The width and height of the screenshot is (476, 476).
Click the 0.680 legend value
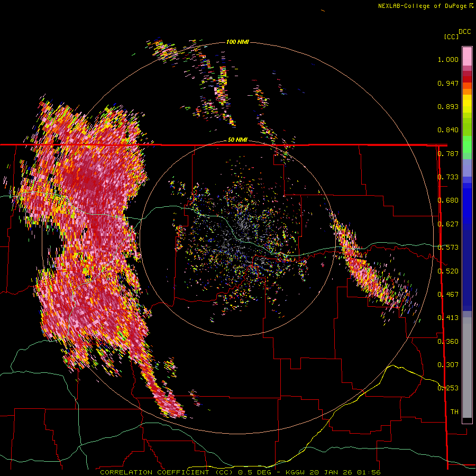click(448, 200)
